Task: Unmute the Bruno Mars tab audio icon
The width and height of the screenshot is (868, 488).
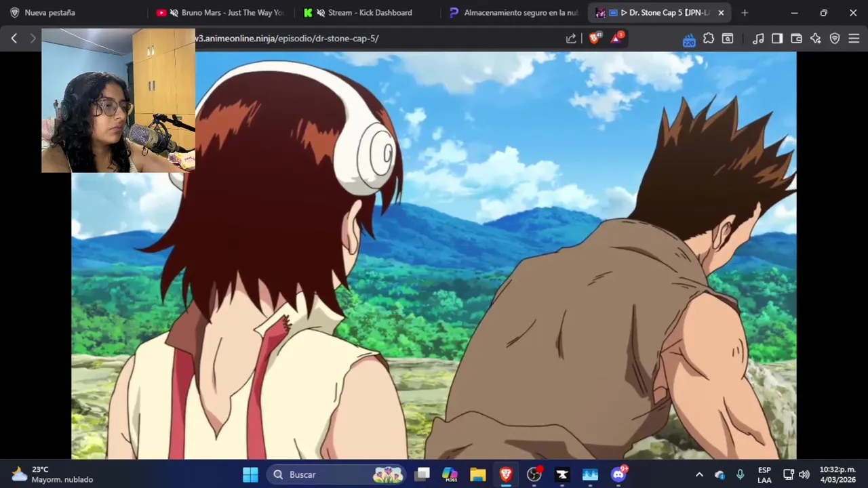Action: [174, 12]
